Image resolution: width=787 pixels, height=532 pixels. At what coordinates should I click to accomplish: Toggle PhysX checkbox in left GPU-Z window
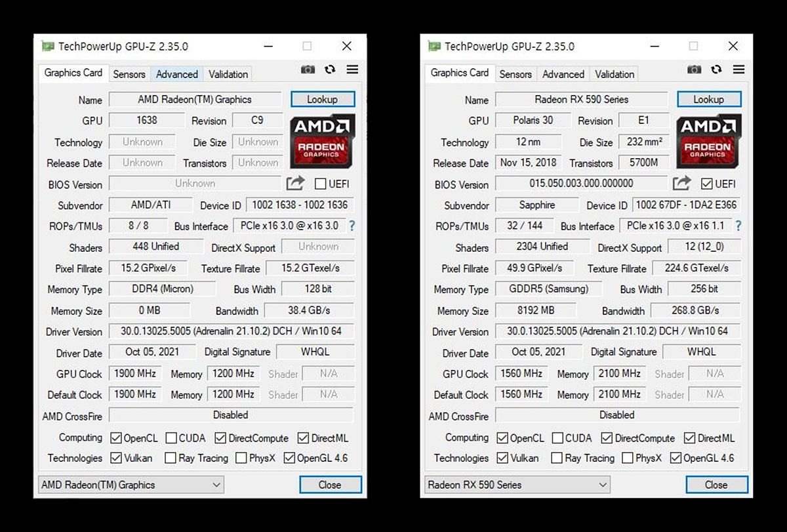[x=241, y=458]
